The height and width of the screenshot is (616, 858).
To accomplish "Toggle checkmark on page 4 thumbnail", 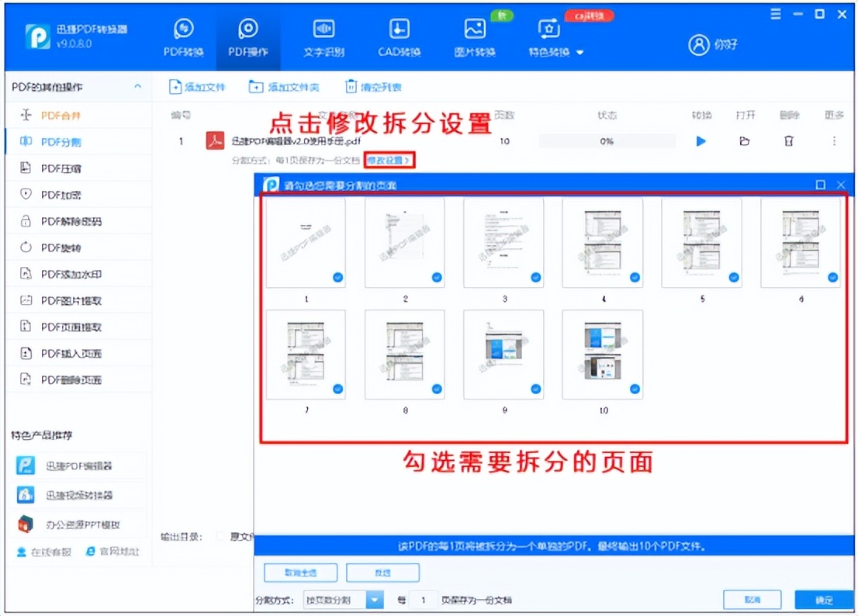I will point(635,278).
